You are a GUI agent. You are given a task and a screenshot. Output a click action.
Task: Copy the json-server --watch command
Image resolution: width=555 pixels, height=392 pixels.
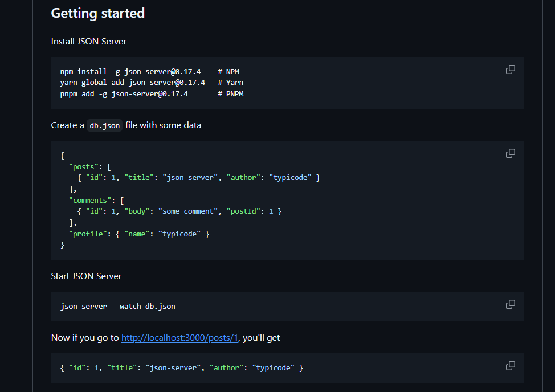pos(511,304)
